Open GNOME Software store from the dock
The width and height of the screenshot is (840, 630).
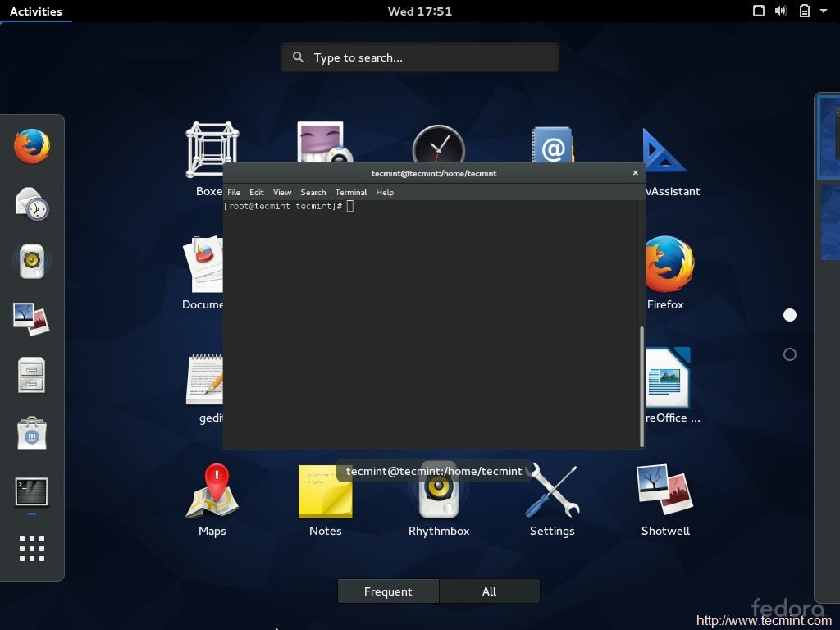coord(31,433)
